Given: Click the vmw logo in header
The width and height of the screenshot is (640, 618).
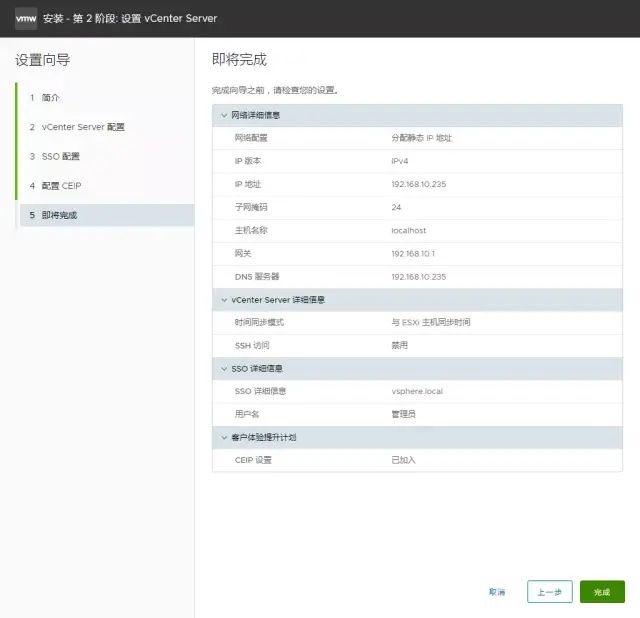Looking at the screenshot, I should (26, 18).
